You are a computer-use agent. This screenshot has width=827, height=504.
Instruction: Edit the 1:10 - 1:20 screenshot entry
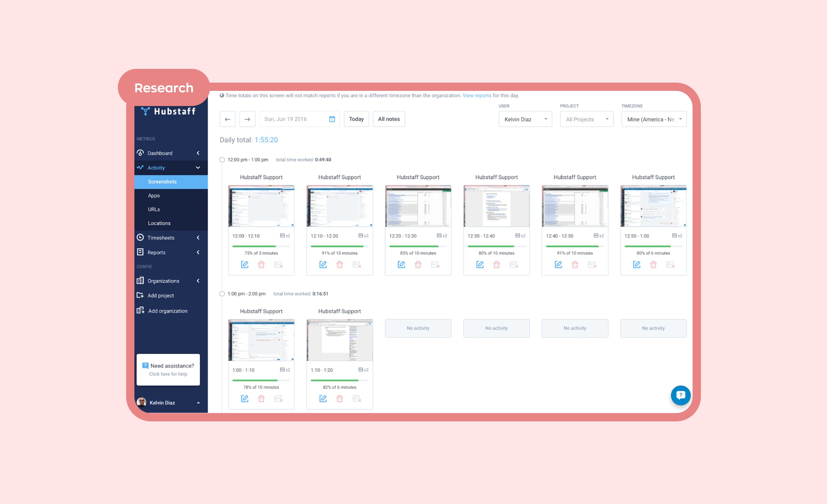323,398
